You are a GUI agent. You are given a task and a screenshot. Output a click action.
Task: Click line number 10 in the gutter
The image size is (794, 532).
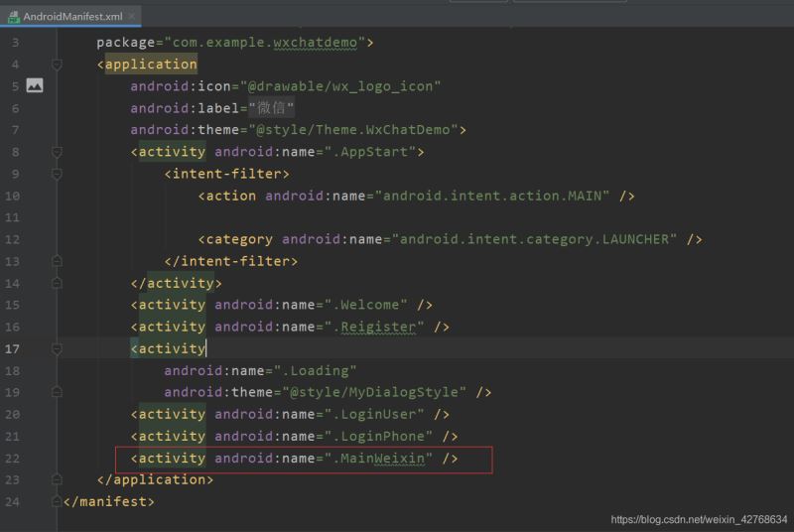tap(12, 196)
